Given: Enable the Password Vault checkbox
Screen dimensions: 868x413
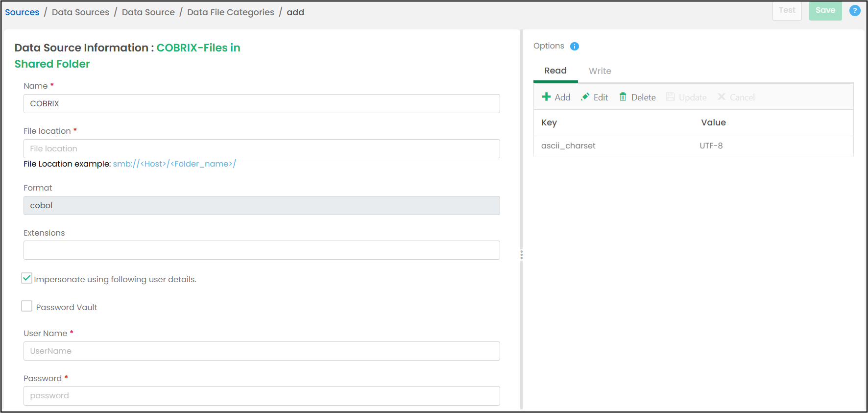Looking at the screenshot, I should point(27,306).
